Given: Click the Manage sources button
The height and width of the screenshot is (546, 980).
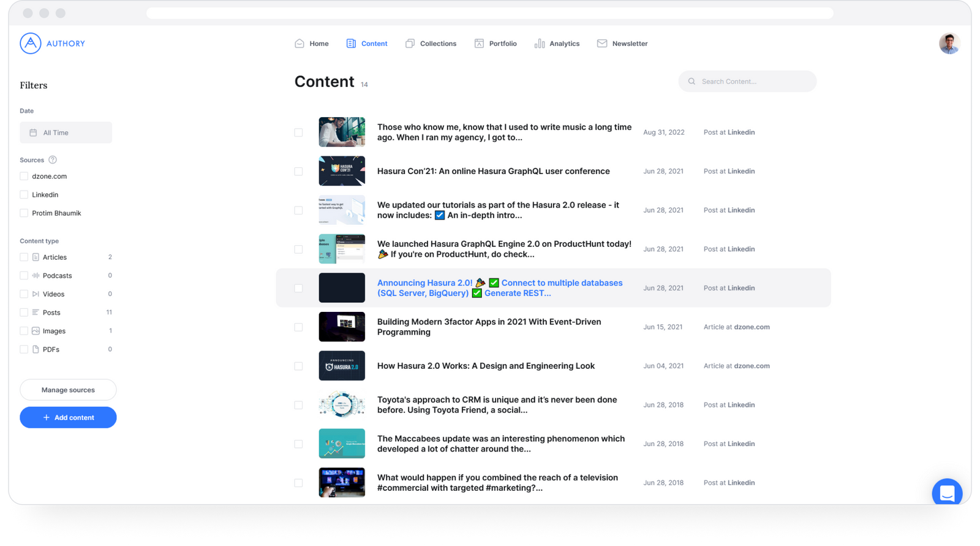Looking at the screenshot, I should (x=68, y=390).
